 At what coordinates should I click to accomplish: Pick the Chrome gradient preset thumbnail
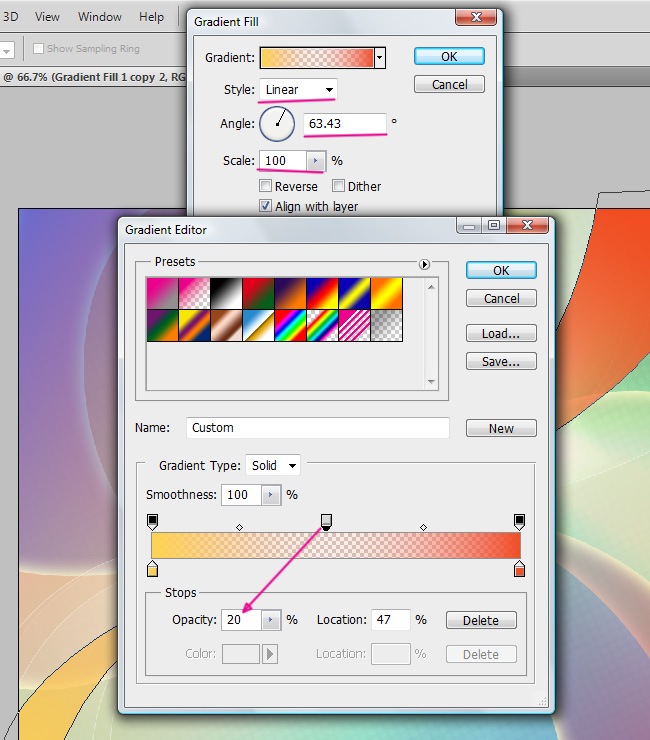258,325
